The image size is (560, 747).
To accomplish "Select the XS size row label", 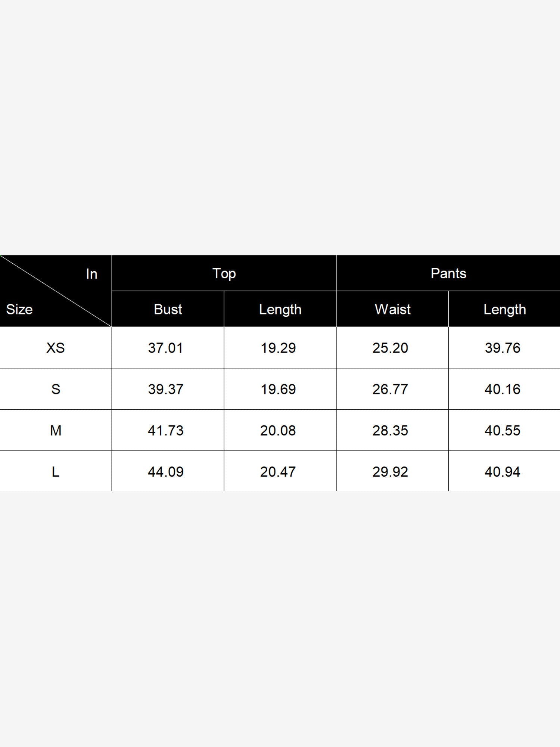I will click(56, 348).
